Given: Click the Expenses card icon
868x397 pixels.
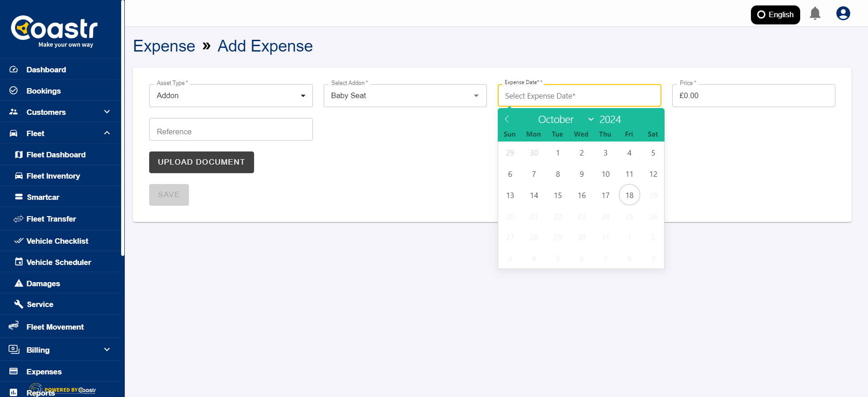Looking at the screenshot, I should (14, 371).
